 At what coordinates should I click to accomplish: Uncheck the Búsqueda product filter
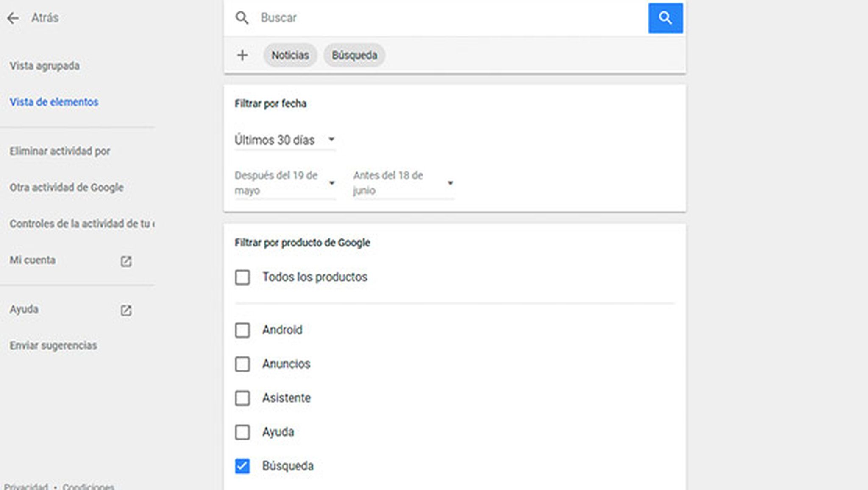tap(242, 466)
